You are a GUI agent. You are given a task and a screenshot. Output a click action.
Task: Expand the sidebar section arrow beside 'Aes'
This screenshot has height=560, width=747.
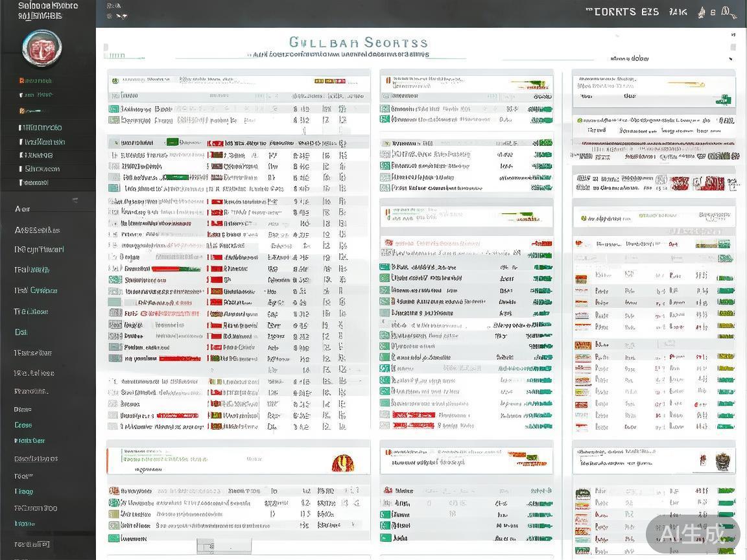pyautogui.click(x=75, y=200)
